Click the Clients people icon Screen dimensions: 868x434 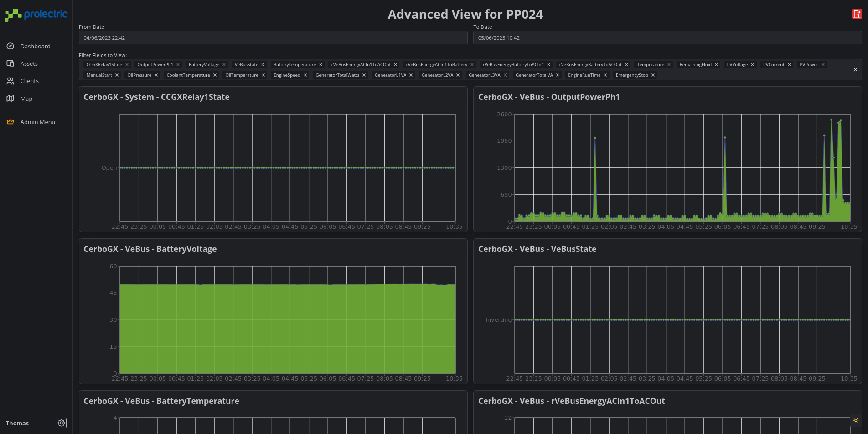coord(10,81)
